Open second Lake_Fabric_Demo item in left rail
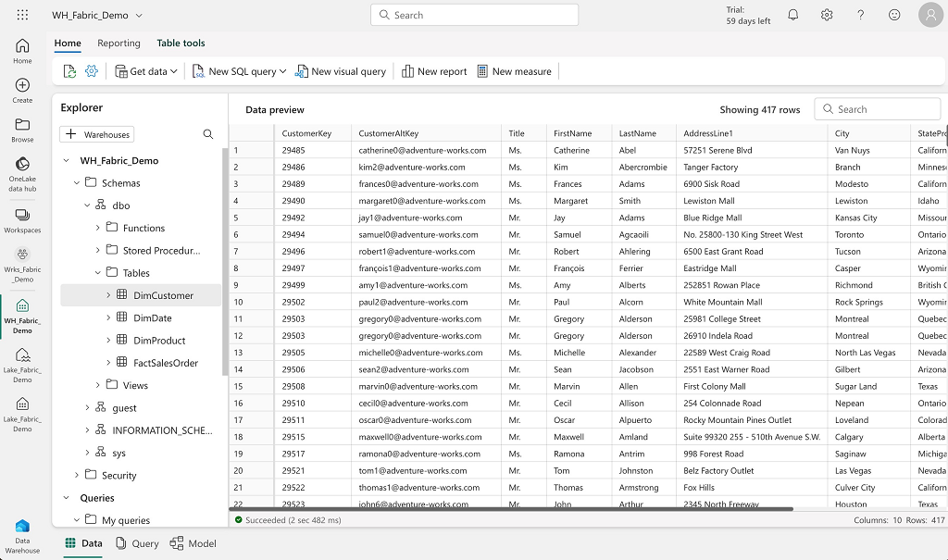This screenshot has height=560, width=948. (x=22, y=415)
